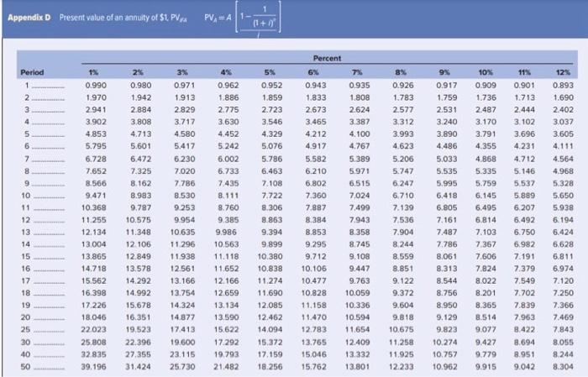Select the 10% column header
The image size is (588, 377).
pos(486,72)
